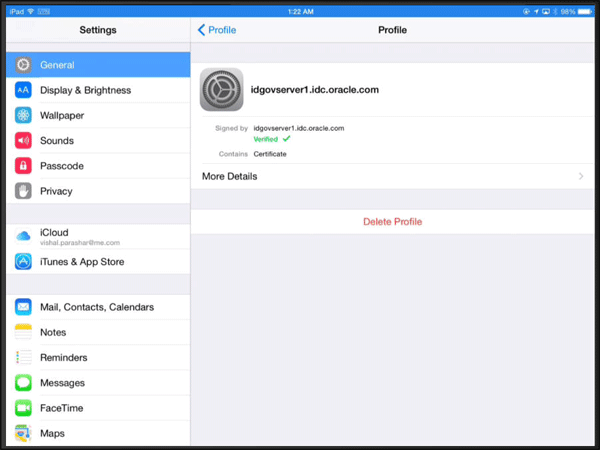
Task: Tap the Reminders list icon
Action: [x=23, y=357]
